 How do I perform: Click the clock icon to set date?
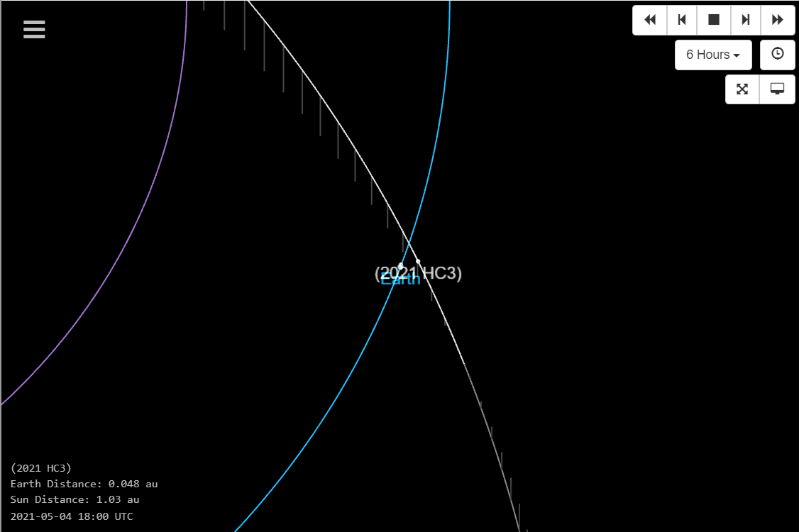click(x=778, y=55)
